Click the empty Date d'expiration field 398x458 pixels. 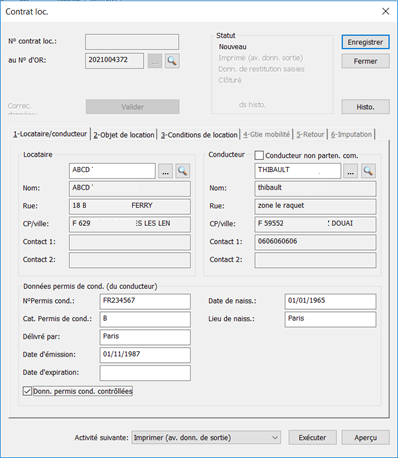(x=145, y=373)
